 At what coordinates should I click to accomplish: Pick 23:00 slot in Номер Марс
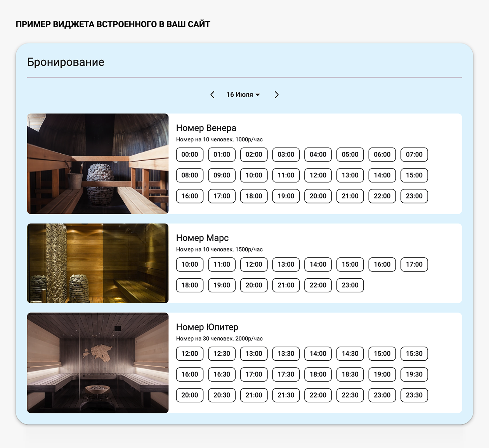pyautogui.click(x=350, y=285)
